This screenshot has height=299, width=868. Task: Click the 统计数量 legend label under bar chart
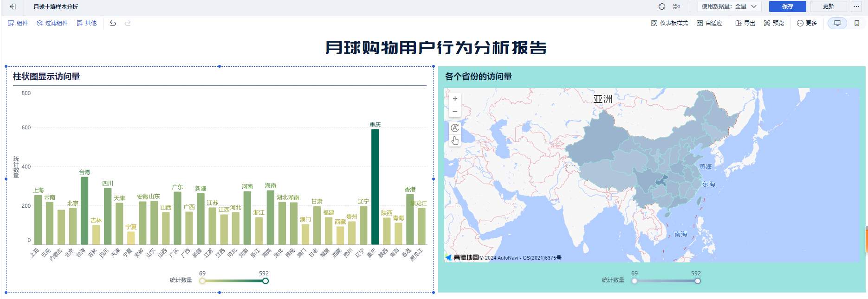181,280
